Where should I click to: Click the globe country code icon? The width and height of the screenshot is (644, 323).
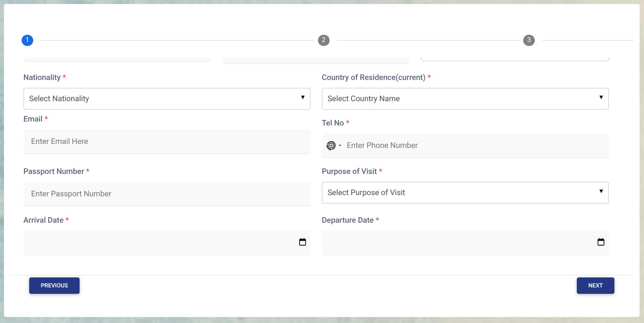point(331,146)
